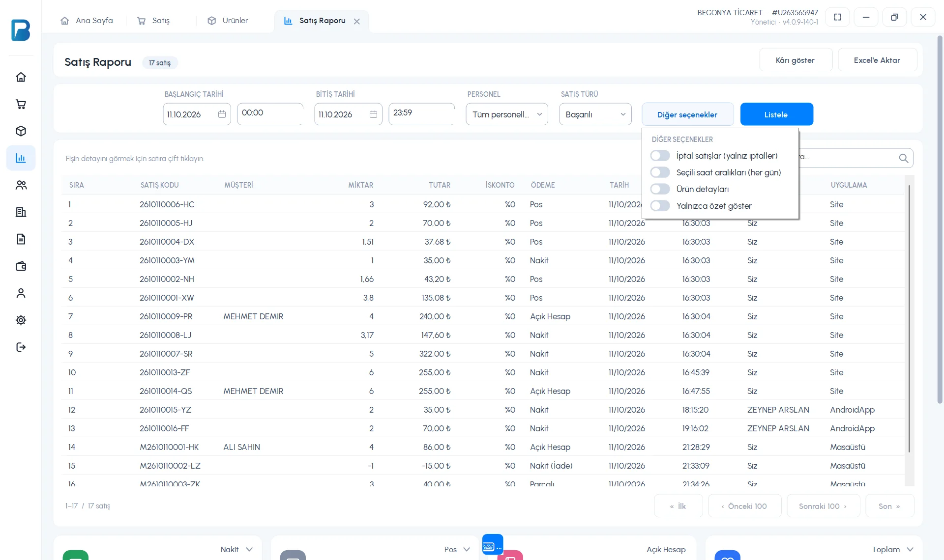Click the Sonraki 100 pagination button
This screenshot has height=560, width=944.
point(823,506)
